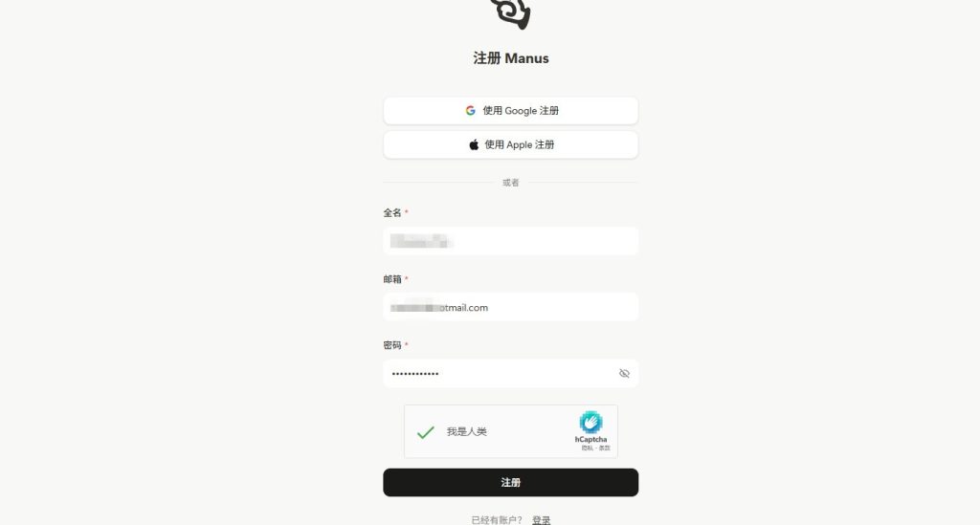Image resolution: width=980 pixels, height=525 pixels.
Task: Toggle password visibility eye icon
Action: click(624, 373)
